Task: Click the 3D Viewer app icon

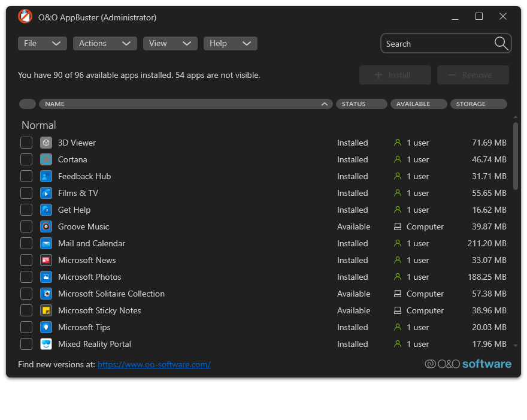Action: click(x=46, y=143)
